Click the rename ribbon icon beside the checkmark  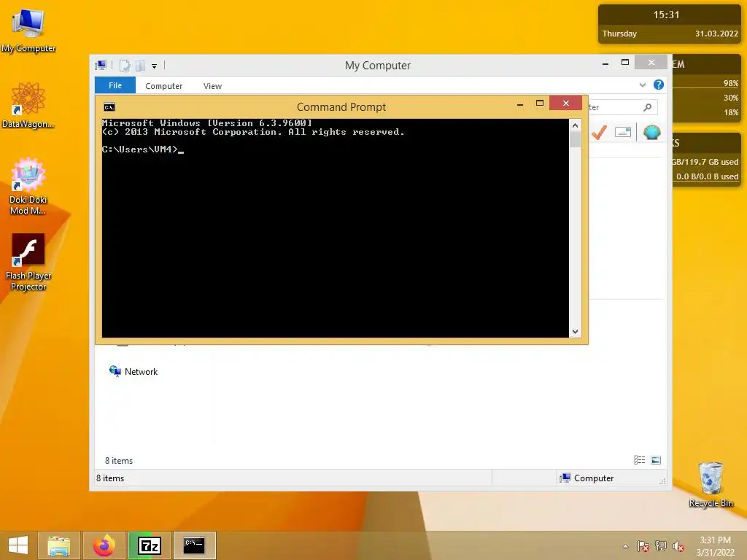tap(623, 132)
